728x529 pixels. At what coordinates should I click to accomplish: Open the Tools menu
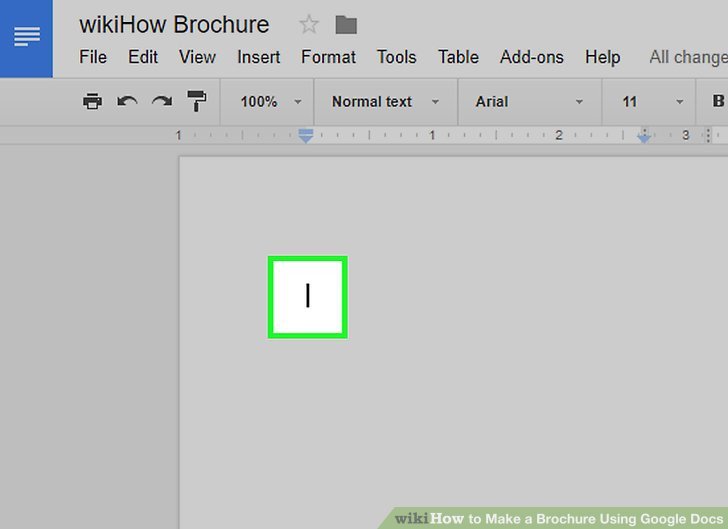tap(396, 57)
